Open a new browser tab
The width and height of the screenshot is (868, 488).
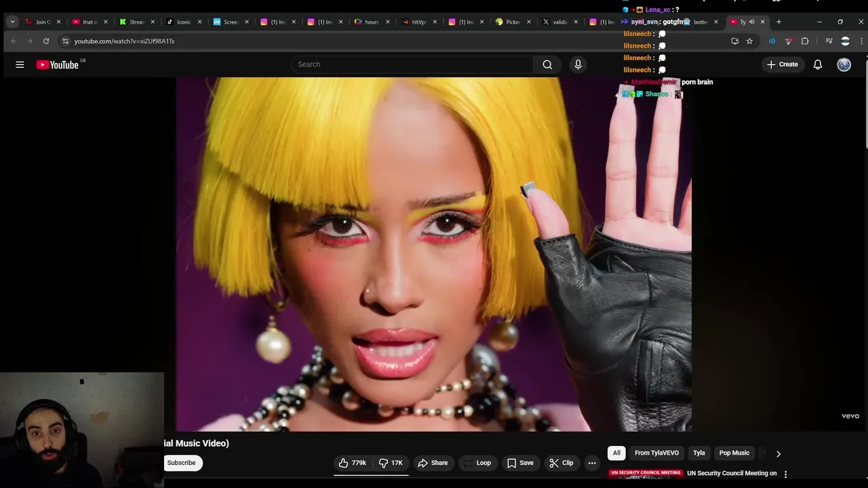(778, 22)
